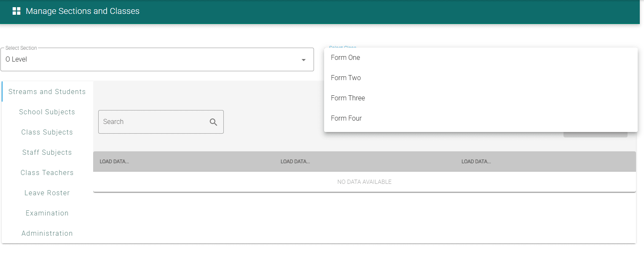The width and height of the screenshot is (644, 253).
Task: Show the Staff Subjects tab
Action: [x=47, y=153]
